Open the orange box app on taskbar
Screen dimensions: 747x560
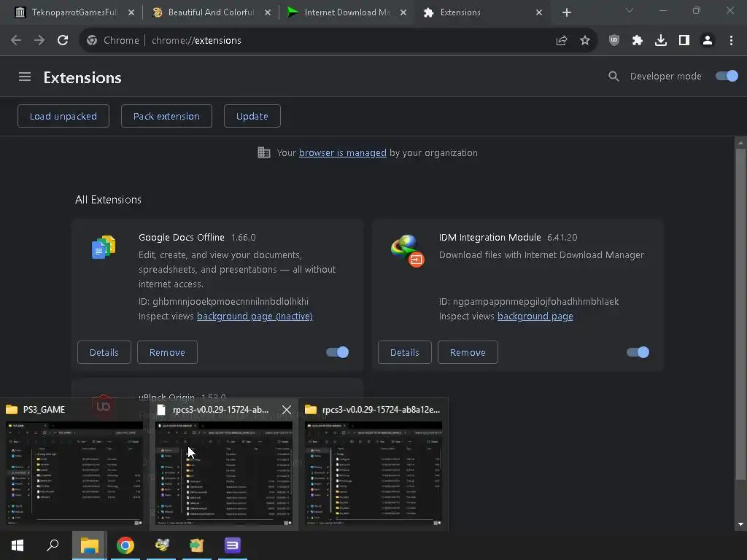click(x=197, y=545)
